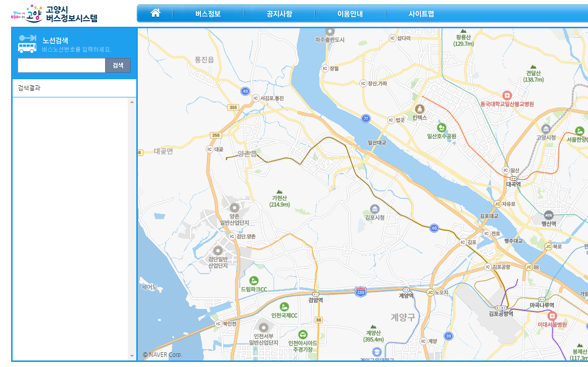Click the 마곡나루역 station icon
Screen dimensions: 588x367
point(542,300)
